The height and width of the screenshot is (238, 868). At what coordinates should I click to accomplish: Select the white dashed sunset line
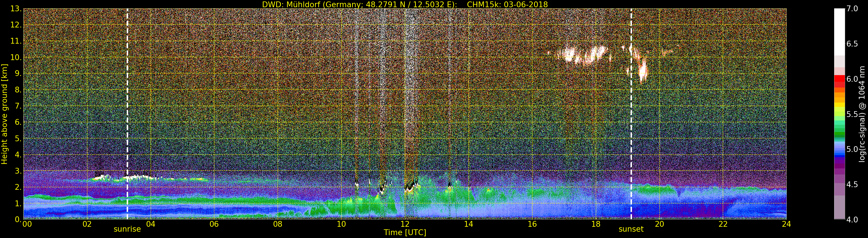(x=631, y=114)
